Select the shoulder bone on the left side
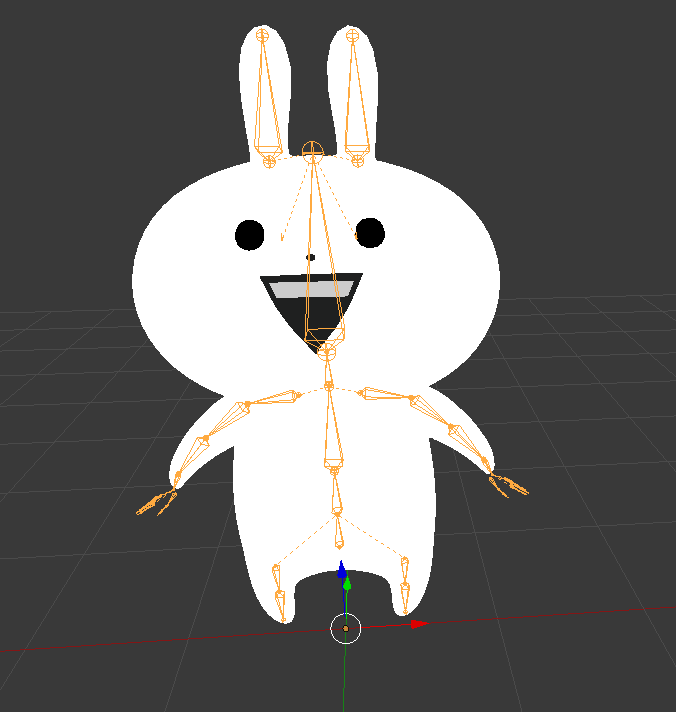The height and width of the screenshot is (712, 676). click(272, 399)
